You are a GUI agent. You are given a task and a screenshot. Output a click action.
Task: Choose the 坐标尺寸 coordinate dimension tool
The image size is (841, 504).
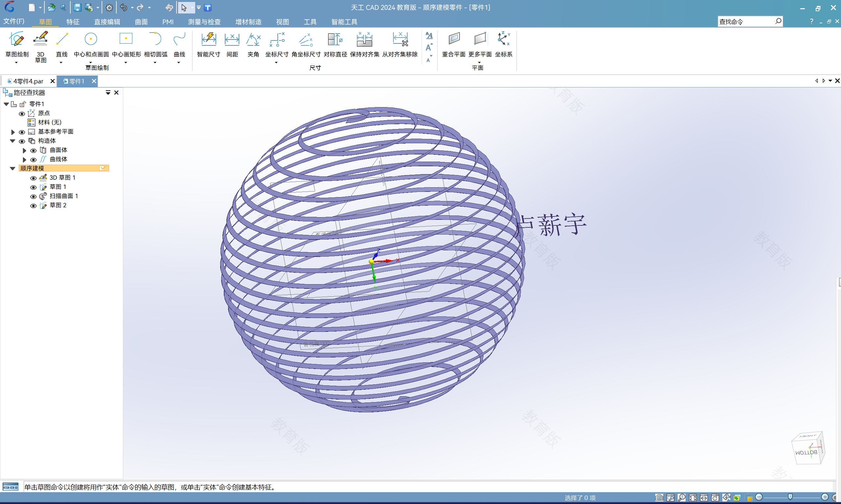[277, 44]
